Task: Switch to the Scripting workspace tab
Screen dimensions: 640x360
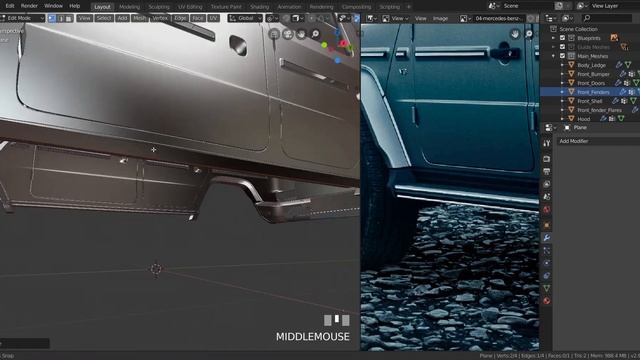Action: pos(389,7)
